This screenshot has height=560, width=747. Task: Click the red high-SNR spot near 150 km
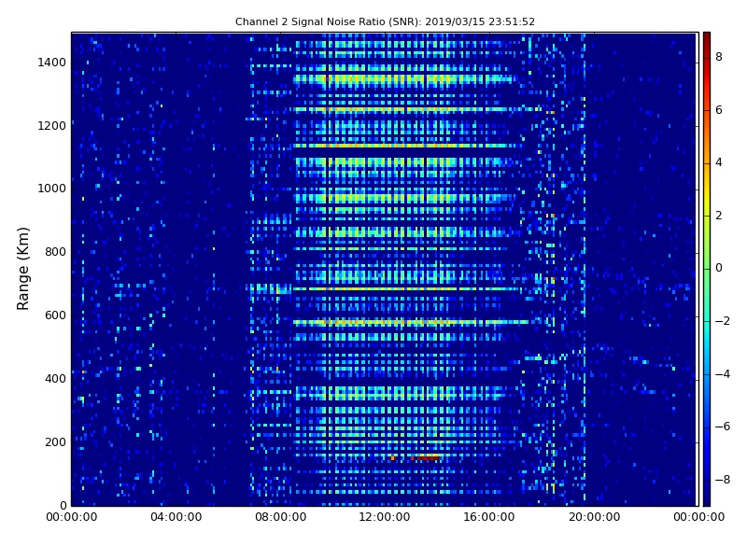[428, 458]
